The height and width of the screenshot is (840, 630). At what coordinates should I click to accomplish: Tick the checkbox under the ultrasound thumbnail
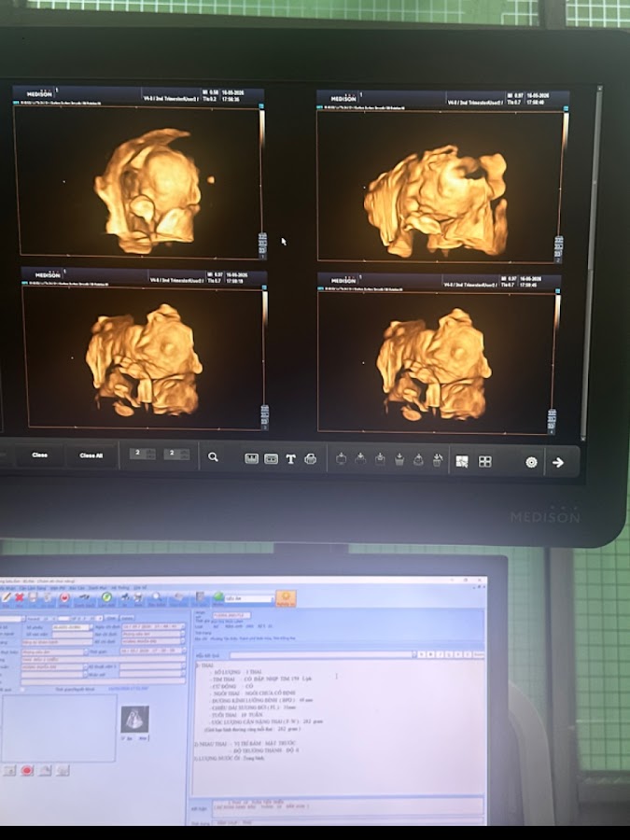124,738
